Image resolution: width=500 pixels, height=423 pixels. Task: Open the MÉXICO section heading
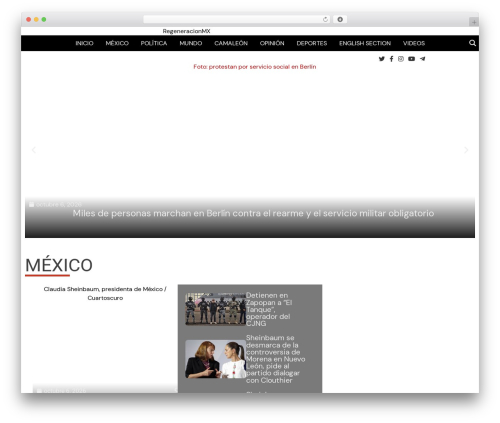59,265
